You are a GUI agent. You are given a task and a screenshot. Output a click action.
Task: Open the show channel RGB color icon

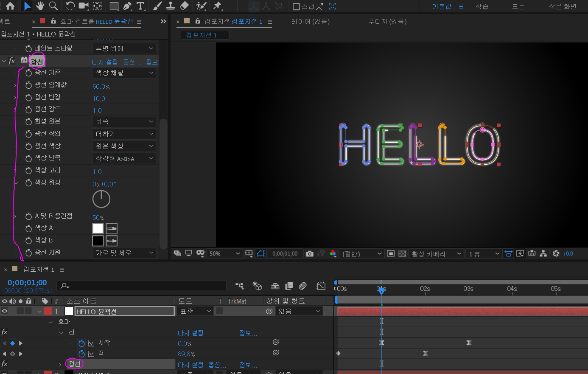pyautogui.click(x=333, y=254)
